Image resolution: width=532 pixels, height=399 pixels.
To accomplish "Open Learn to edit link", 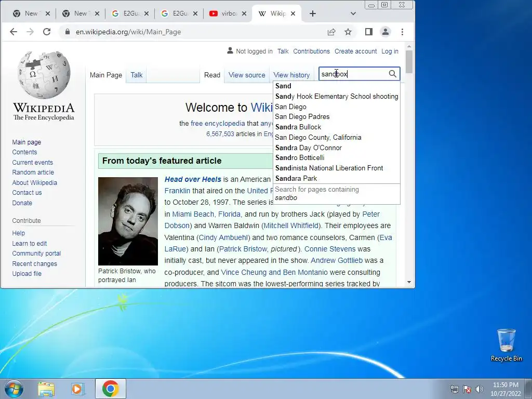I will [x=30, y=243].
